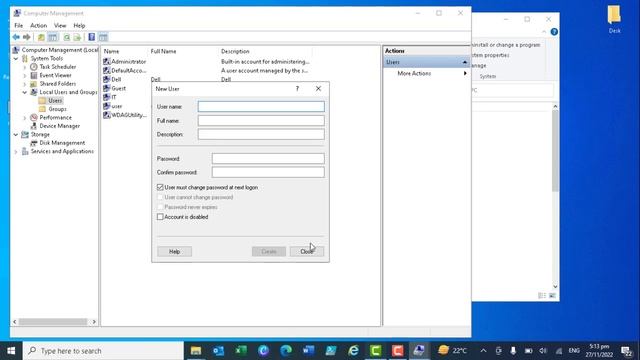
Task: Toggle the Account is disabled checkbox
Action: click(x=160, y=217)
